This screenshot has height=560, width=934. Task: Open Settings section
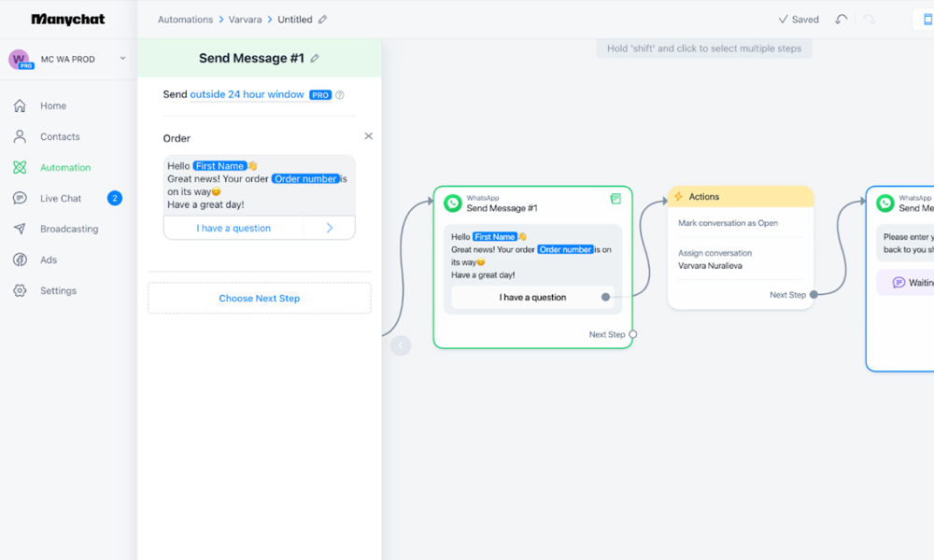58,290
